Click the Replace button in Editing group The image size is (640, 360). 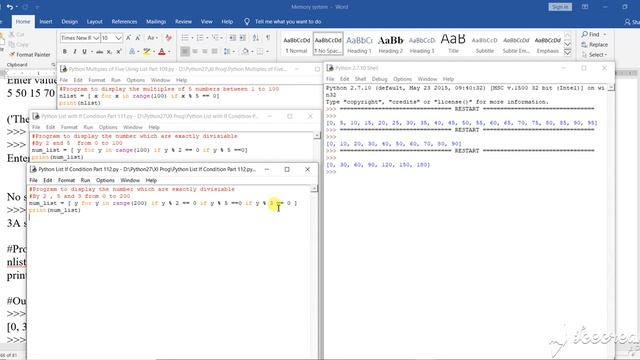click(595, 44)
